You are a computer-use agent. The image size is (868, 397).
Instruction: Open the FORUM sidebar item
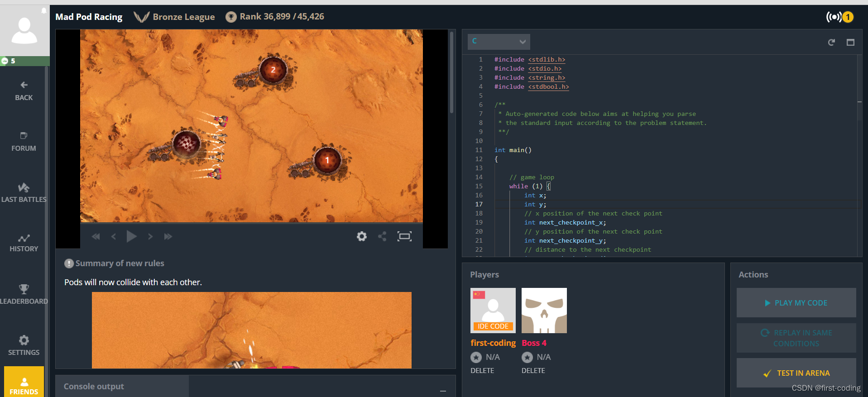click(x=24, y=142)
